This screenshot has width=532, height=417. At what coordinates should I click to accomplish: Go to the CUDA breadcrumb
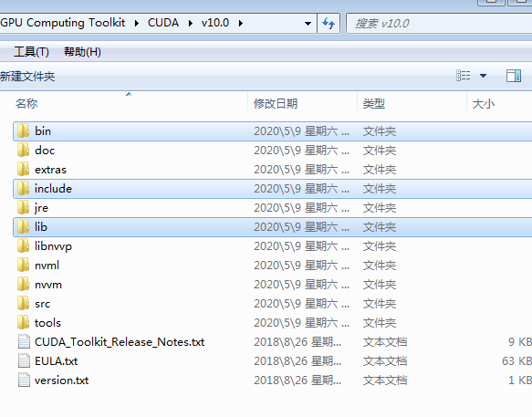coord(163,23)
